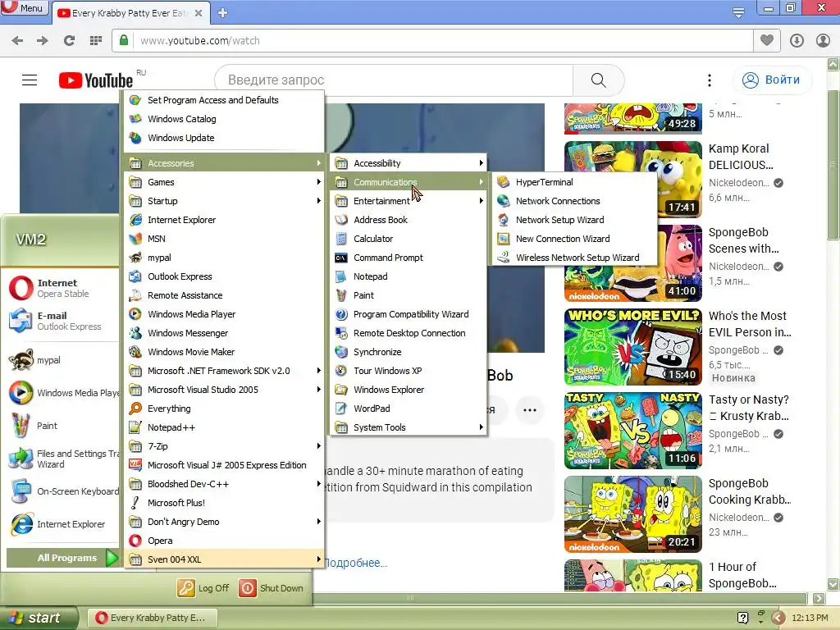Viewport: 840px width, 630px height.
Task: Open Synchronize
Action: [x=409, y=351]
